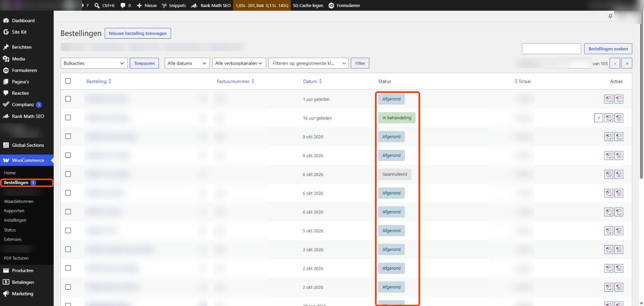Click the Filter button
Screen dimensions: 644x306
pyautogui.click(x=360, y=63)
